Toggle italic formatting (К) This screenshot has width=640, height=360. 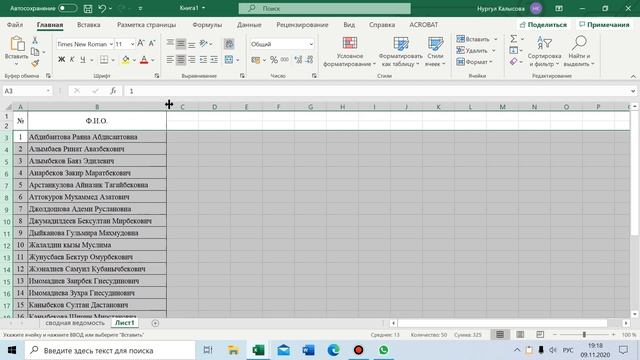[72, 60]
